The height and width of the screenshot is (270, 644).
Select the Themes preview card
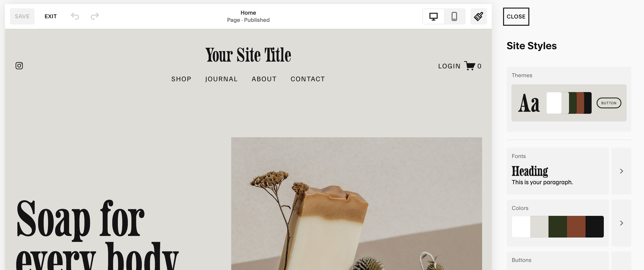coord(569,103)
